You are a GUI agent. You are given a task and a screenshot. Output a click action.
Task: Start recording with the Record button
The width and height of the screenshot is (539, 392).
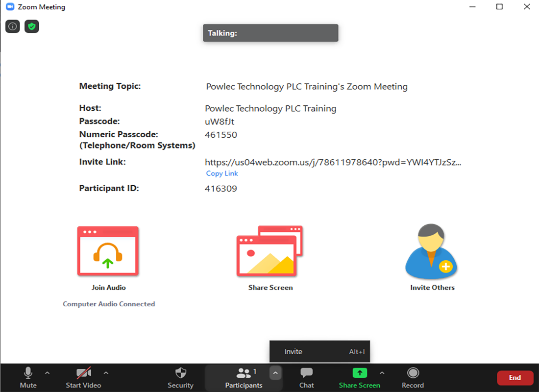(x=413, y=378)
